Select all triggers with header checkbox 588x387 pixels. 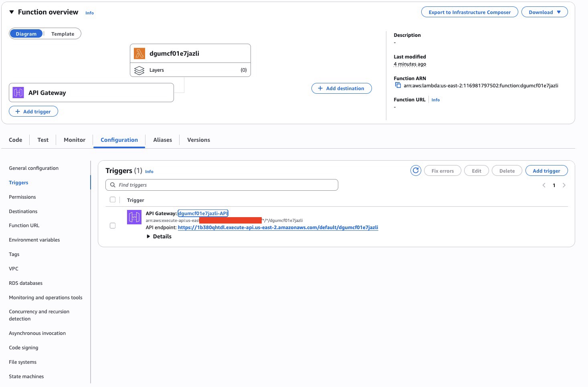113,200
